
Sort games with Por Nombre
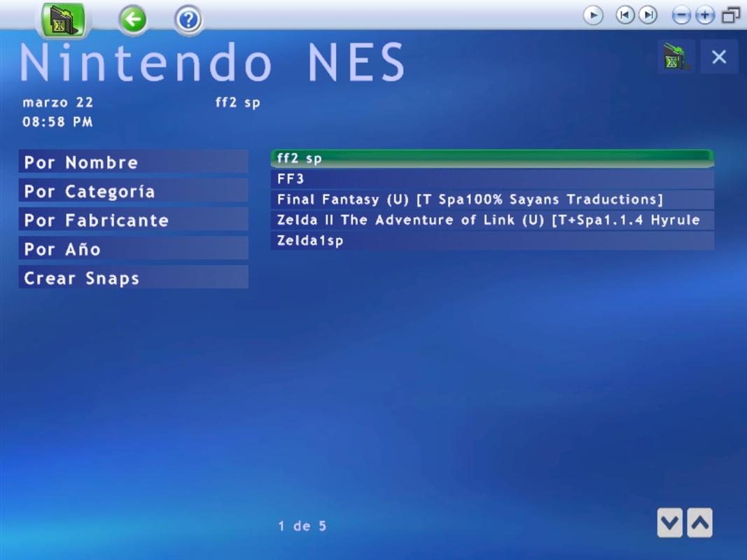click(x=133, y=162)
